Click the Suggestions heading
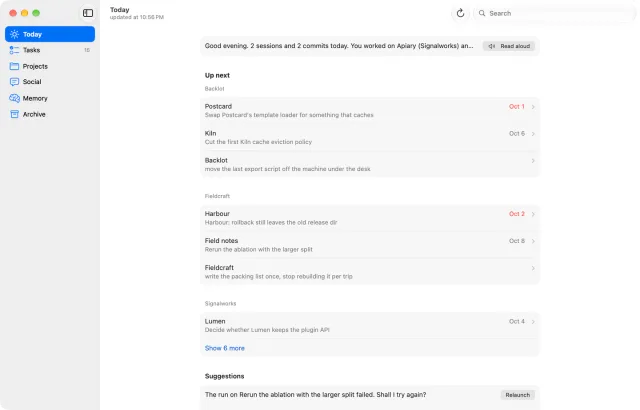The width and height of the screenshot is (640, 410). coord(224,376)
